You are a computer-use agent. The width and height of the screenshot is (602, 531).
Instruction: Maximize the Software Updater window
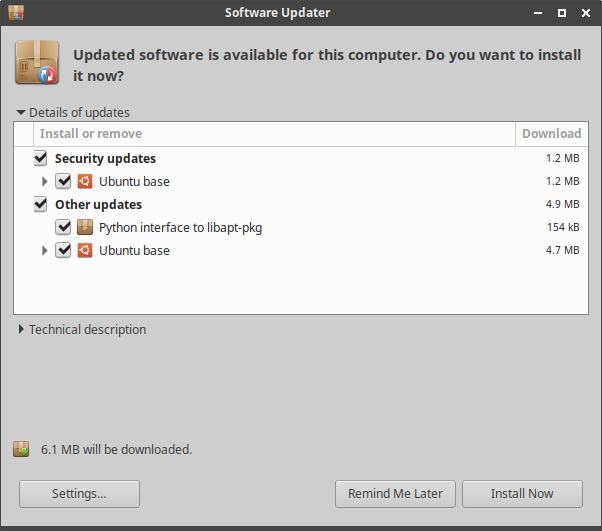[562, 13]
